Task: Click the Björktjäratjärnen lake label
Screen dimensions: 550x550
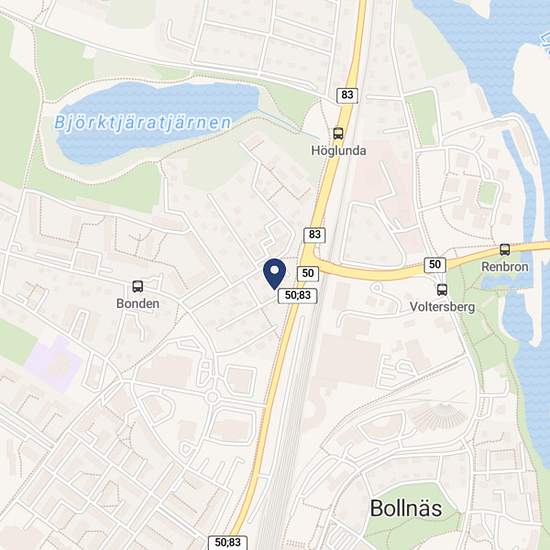Action: [143, 123]
